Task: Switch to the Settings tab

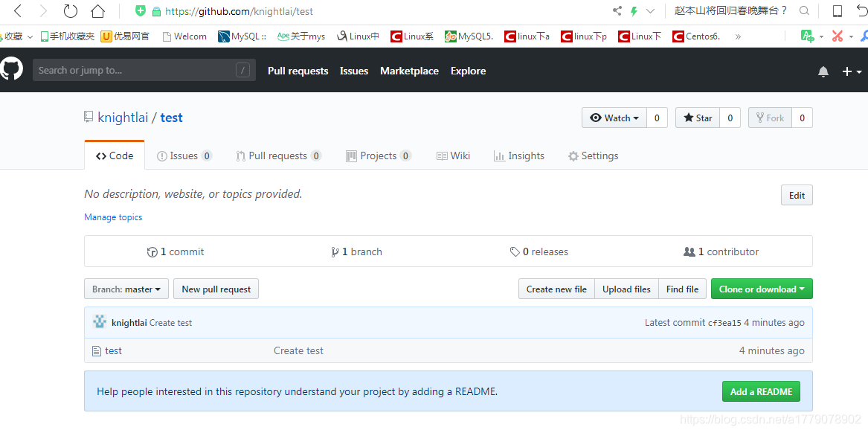Action: [x=594, y=155]
